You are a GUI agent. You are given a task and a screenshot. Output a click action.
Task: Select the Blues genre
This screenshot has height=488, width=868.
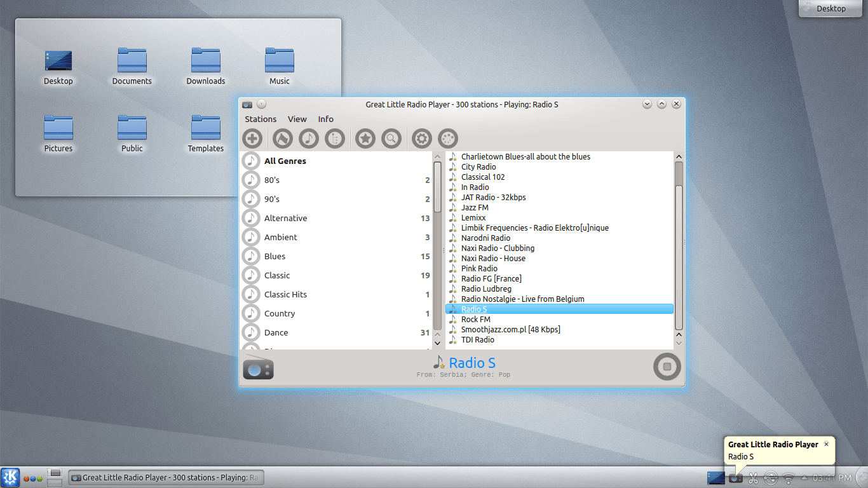point(275,256)
